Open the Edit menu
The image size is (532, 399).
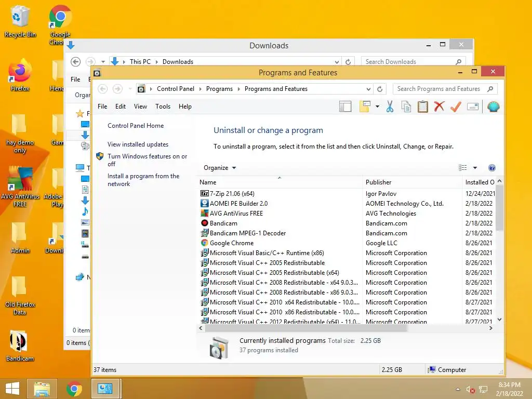tap(121, 107)
